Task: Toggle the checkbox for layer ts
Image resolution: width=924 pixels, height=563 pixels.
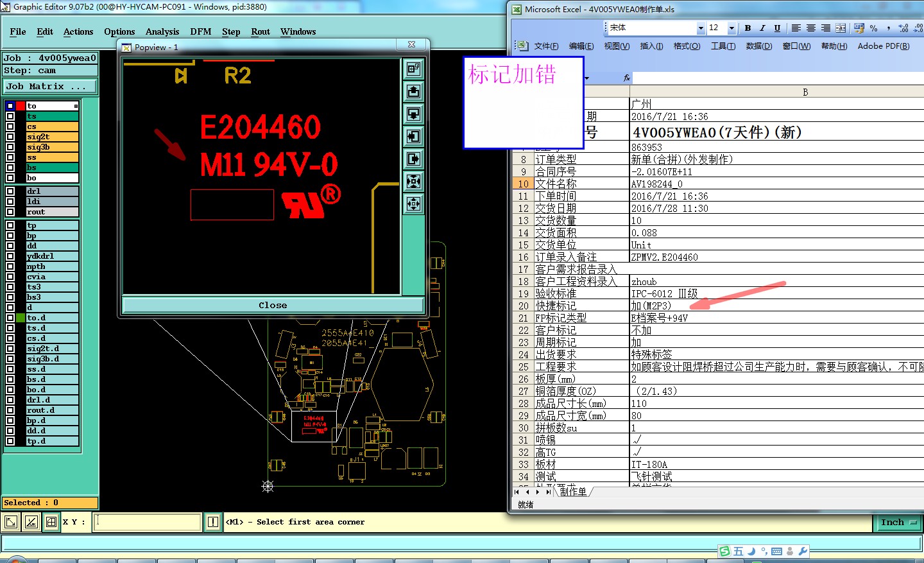Action: click(10, 116)
